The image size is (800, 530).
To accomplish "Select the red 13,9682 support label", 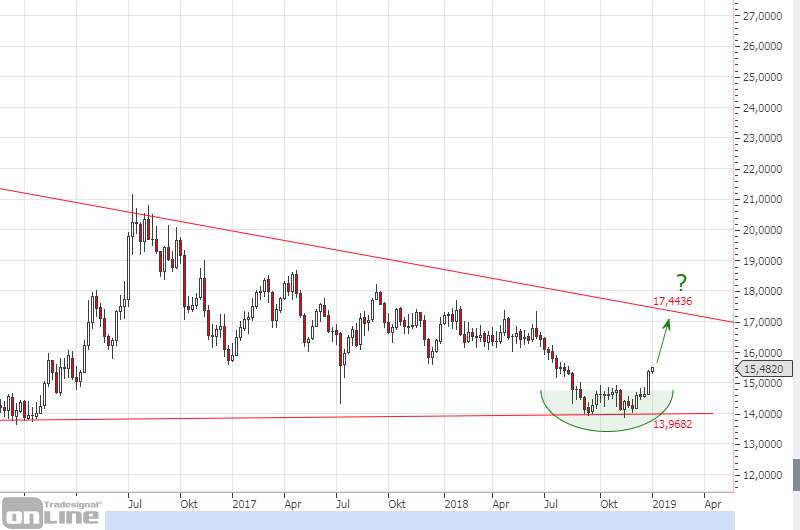I will 673,424.
